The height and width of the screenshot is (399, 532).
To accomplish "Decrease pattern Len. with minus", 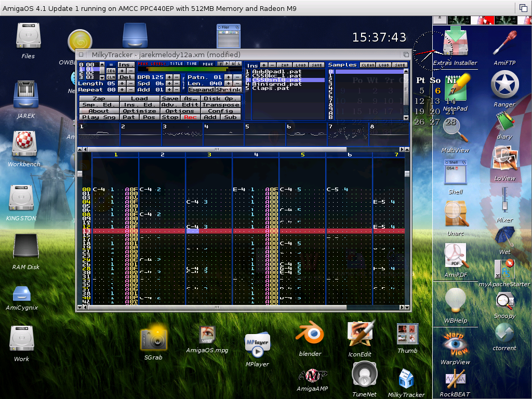I will [237, 84].
